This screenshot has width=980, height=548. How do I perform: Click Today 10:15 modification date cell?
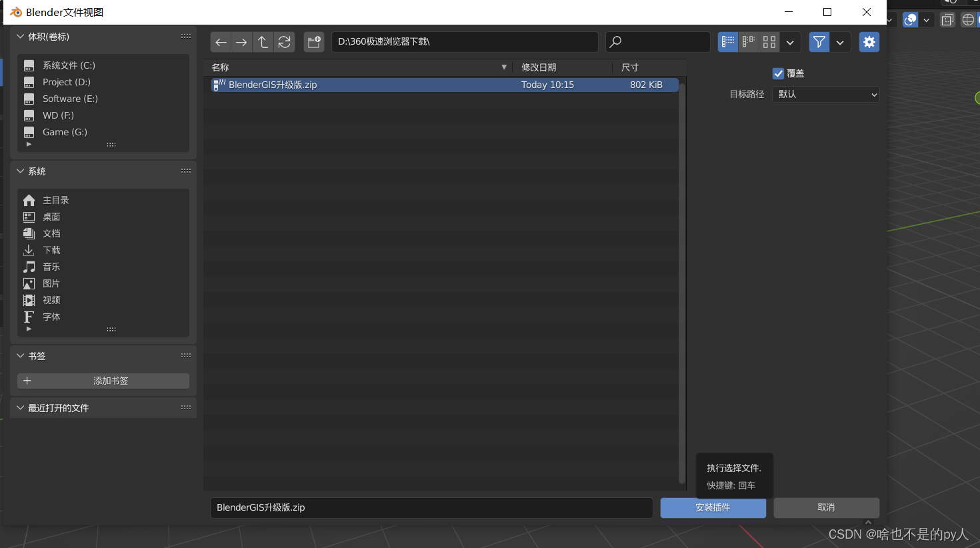click(x=547, y=85)
